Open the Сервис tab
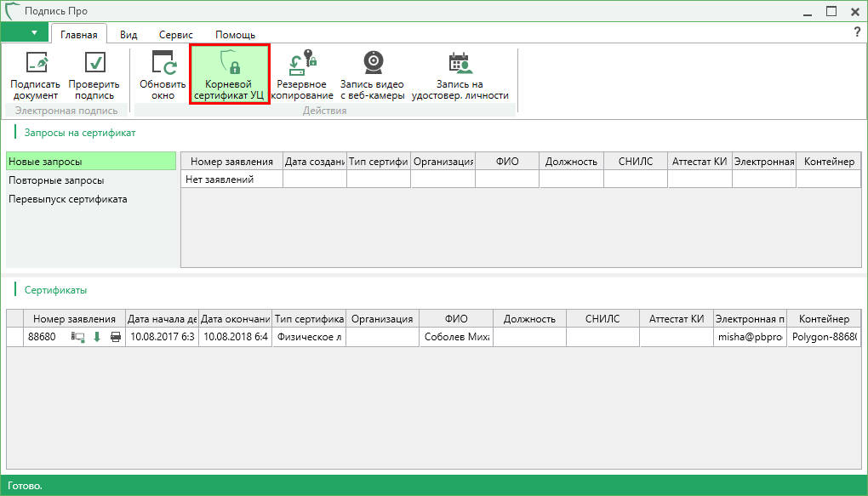The height and width of the screenshot is (496, 868). 175,35
